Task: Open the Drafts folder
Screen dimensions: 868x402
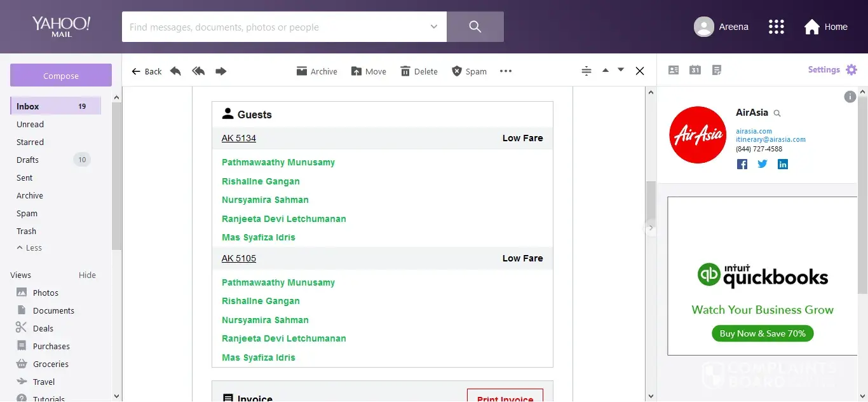Action: pyautogui.click(x=27, y=160)
